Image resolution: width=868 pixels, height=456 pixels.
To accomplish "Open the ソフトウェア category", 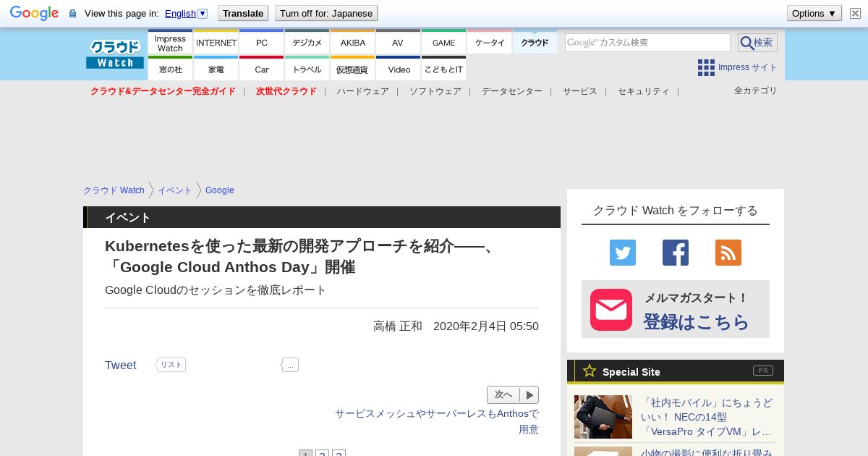I will click(x=435, y=91).
